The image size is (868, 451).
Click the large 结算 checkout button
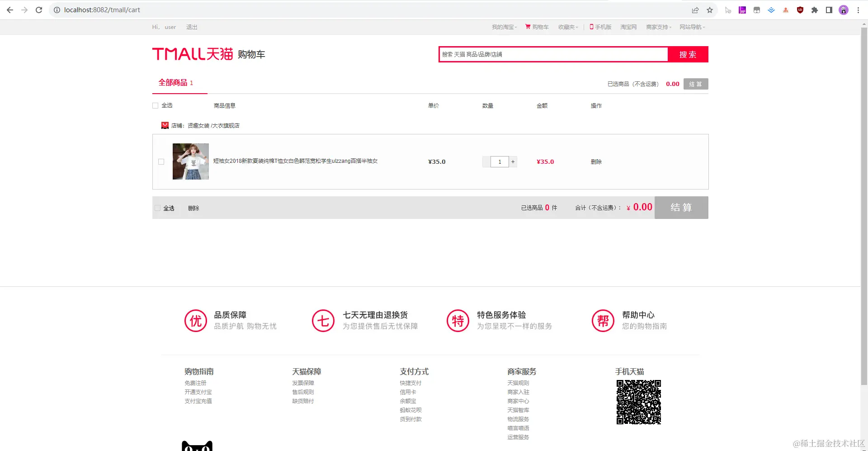pyautogui.click(x=681, y=208)
